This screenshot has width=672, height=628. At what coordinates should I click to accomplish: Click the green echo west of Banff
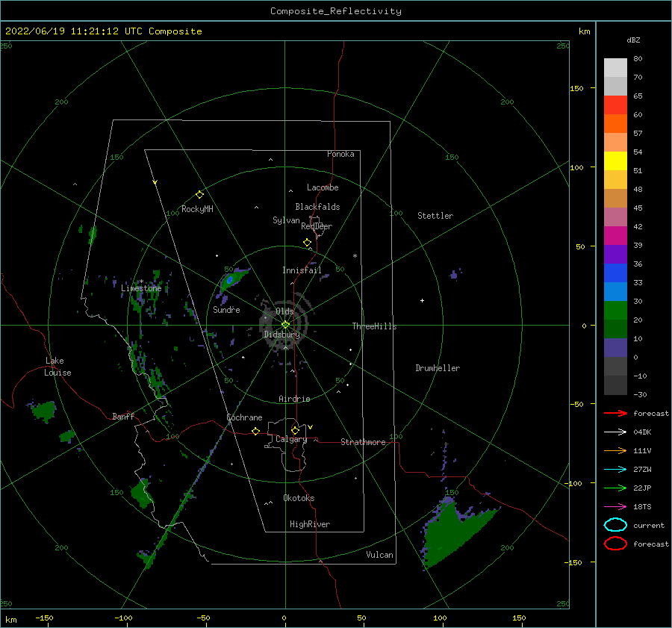pyautogui.click(x=44, y=411)
